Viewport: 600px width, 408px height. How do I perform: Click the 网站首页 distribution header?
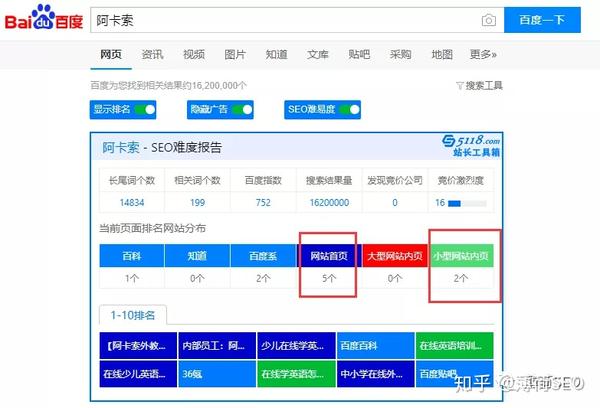tap(329, 256)
